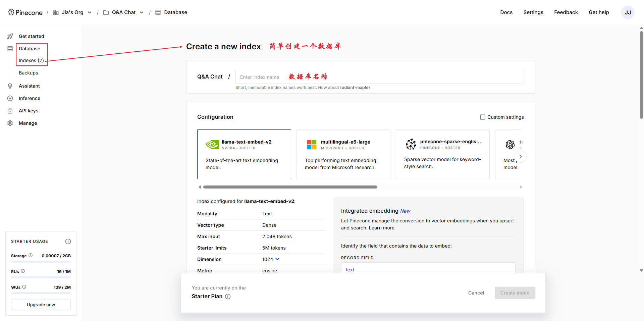Click the organization building icon
The image size is (644, 321).
(x=56, y=12)
